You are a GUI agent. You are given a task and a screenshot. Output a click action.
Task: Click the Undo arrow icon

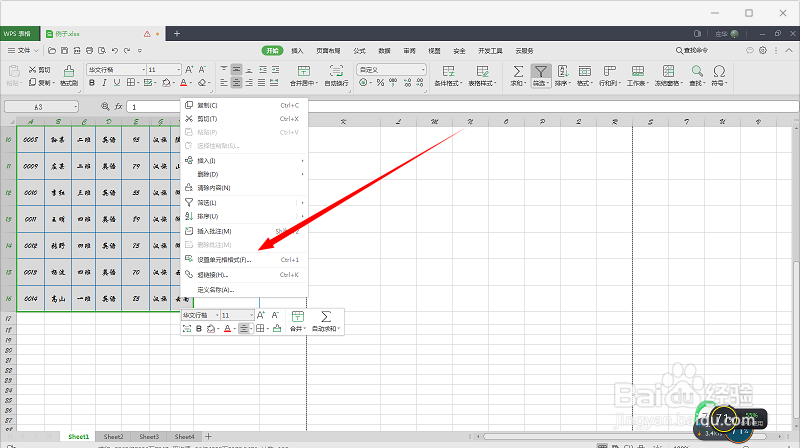pyautogui.click(x=115, y=51)
